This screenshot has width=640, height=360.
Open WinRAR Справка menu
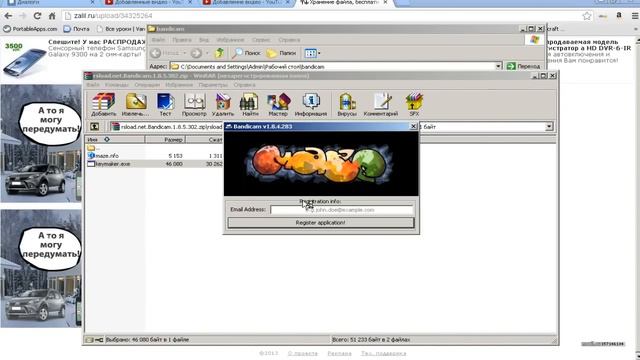(x=244, y=84)
